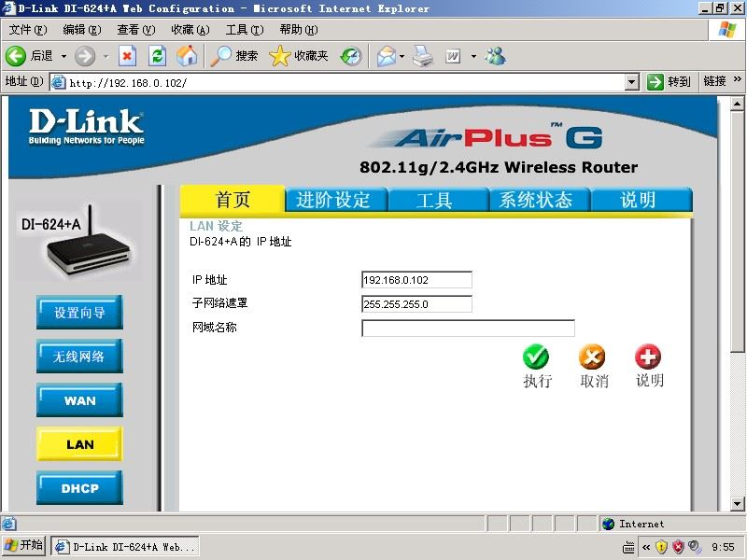
Task: Open Favorites (收藏夹) star button
Action: (x=279, y=56)
